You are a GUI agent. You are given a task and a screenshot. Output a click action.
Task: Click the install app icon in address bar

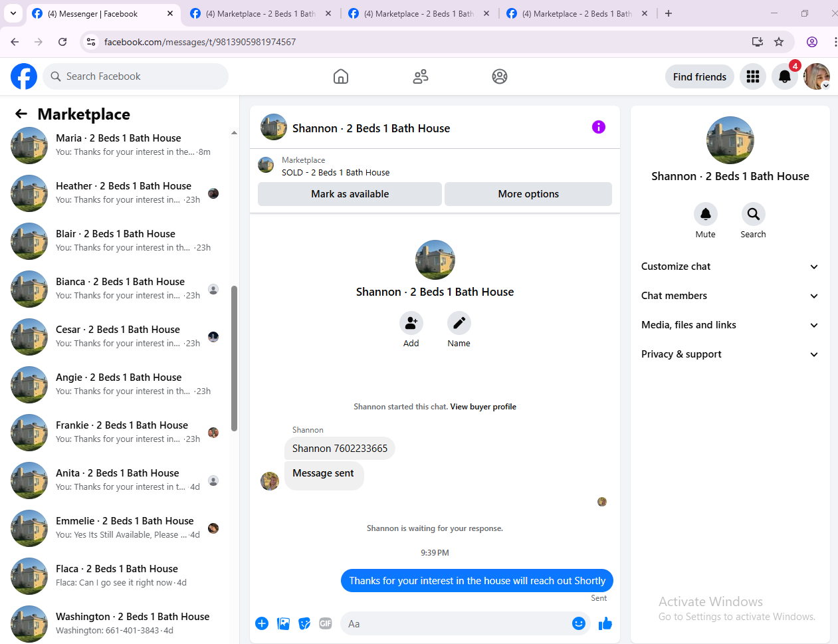pos(757,42)
